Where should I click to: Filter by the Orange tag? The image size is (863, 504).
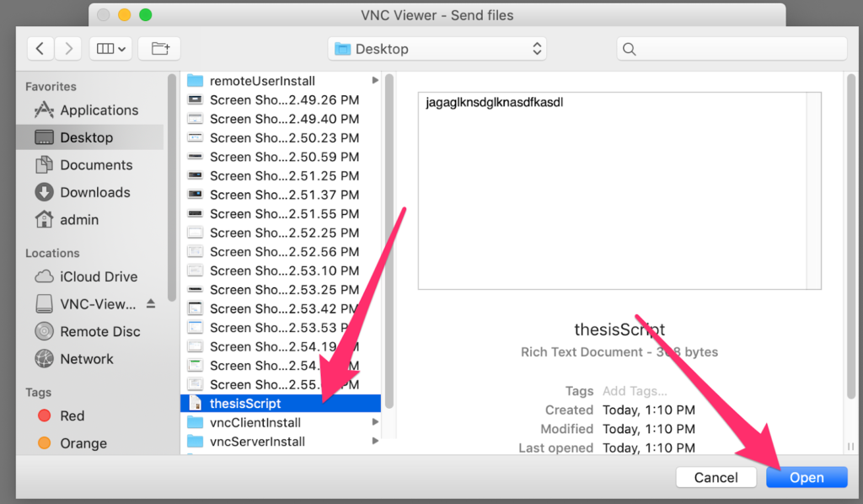(90, 443)
